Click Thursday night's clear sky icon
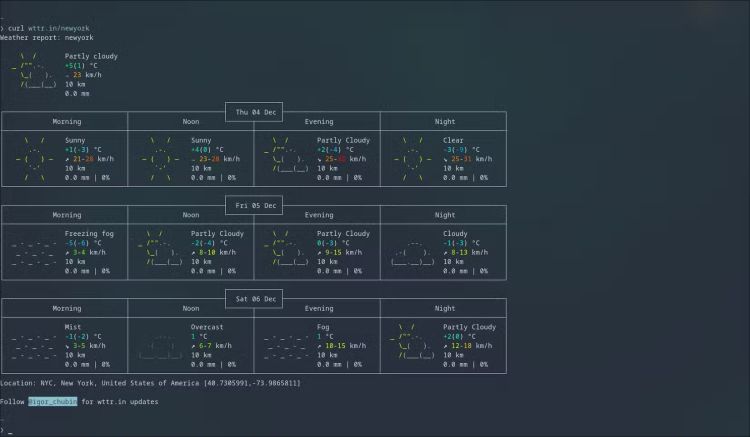The width and height of the screenshot is (750, 437). pos(413,159)
